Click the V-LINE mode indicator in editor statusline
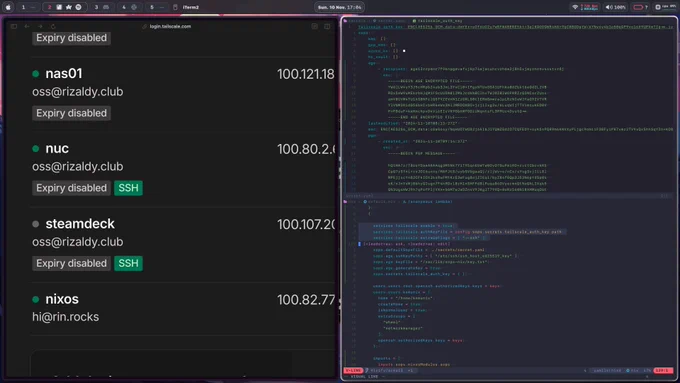Screen dimensions: 680x383 pos(353,370)
